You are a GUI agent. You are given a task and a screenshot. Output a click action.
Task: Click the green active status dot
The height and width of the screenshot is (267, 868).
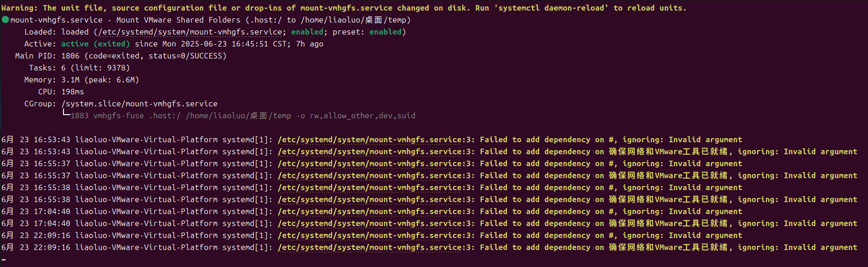click(x=6, y=20)
